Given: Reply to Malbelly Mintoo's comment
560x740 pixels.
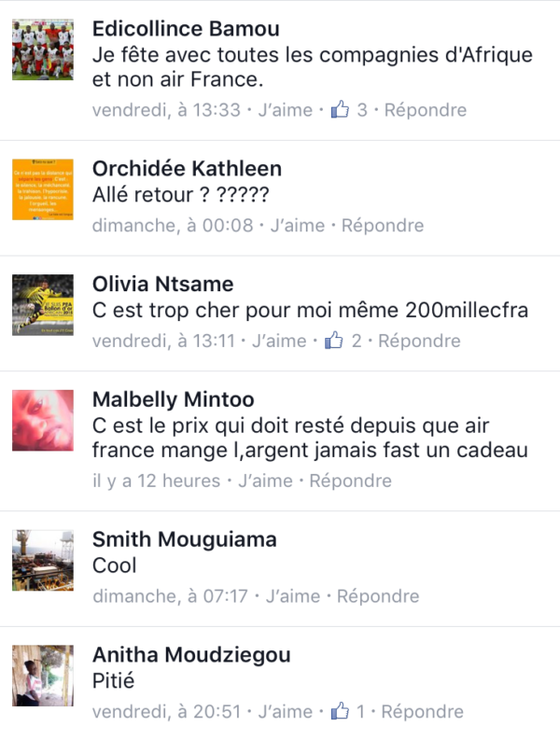Looking at the screenshot, I should coord(350,481).
